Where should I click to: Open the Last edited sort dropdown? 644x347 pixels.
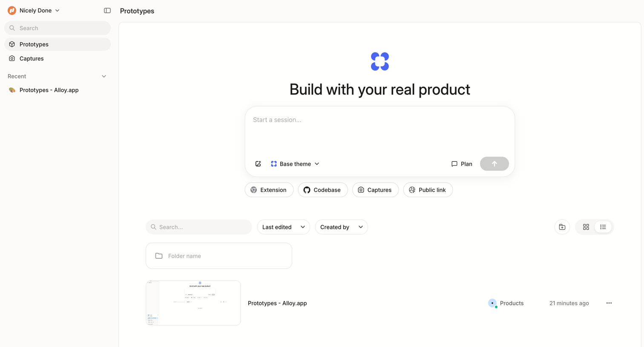[x=284, y=227]
